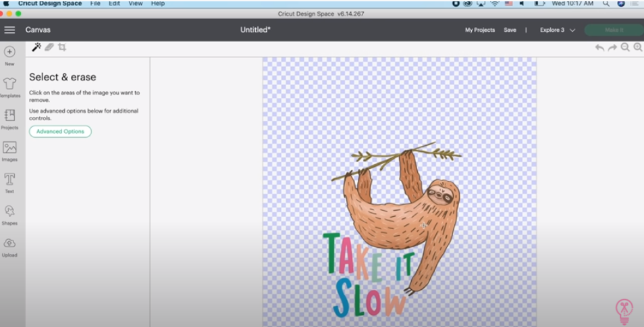Open My Projects link
The width and height of the screenshot is (644, 327).
(480, 30)
